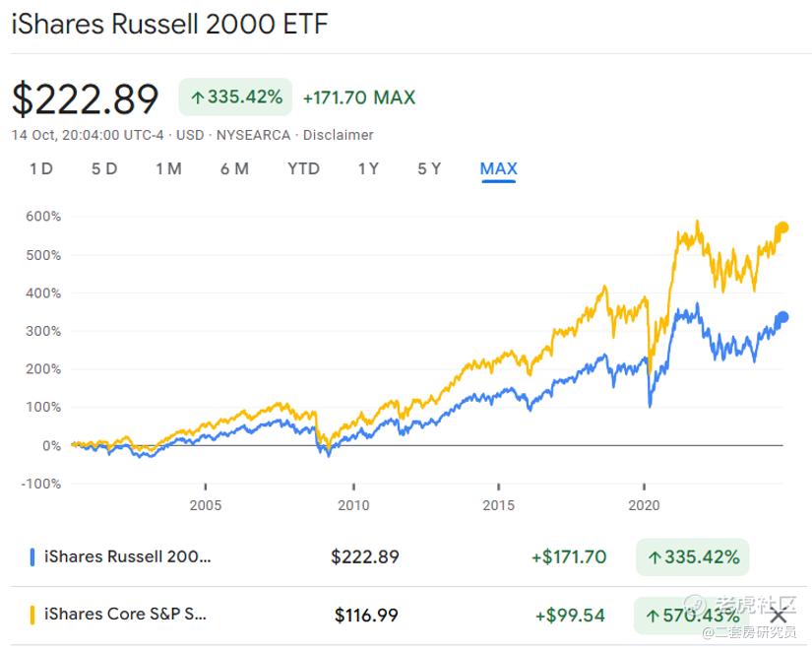Show the YTD chart range
This screenshot has height=651, width=812.
point(303,168)
